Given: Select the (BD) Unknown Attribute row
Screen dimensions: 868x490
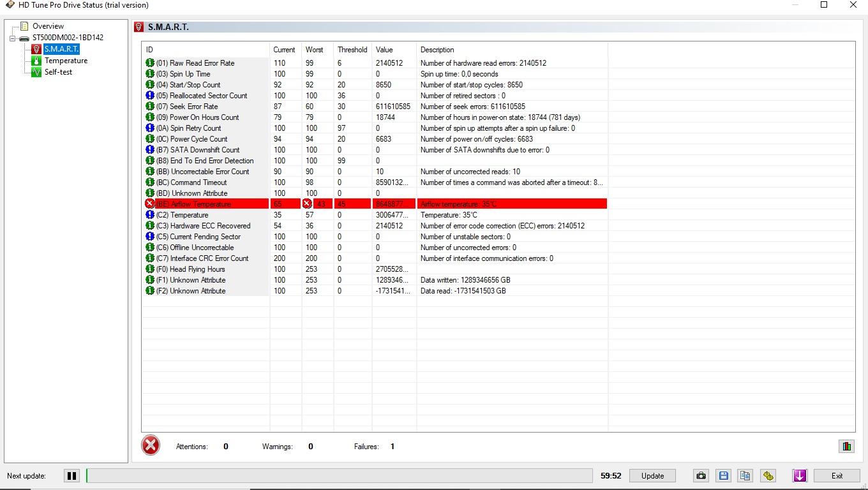Looking at the screenshot, I should (375, 193).
